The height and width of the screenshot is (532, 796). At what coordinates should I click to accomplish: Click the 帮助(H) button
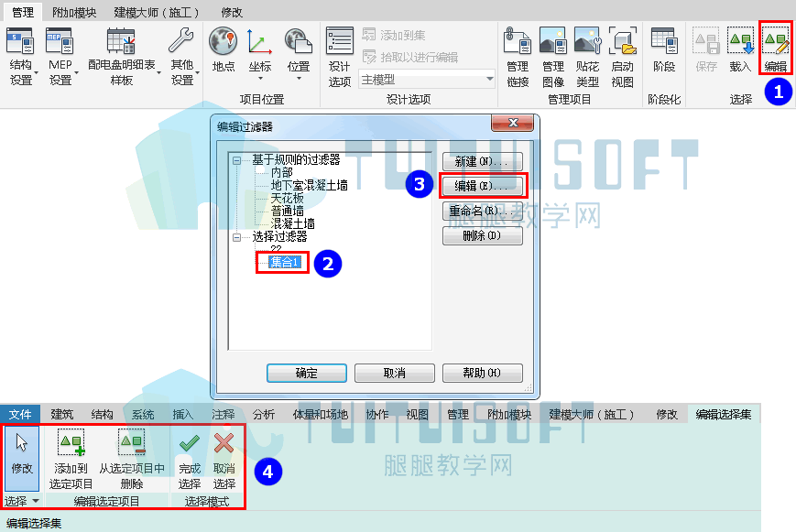[x=482, y=373]
